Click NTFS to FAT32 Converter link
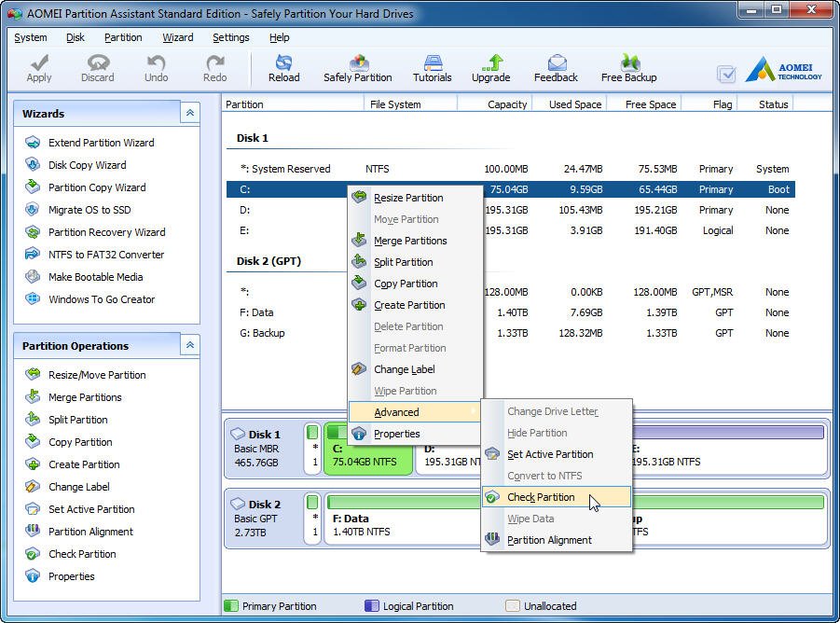 click(x=105, y=255)
